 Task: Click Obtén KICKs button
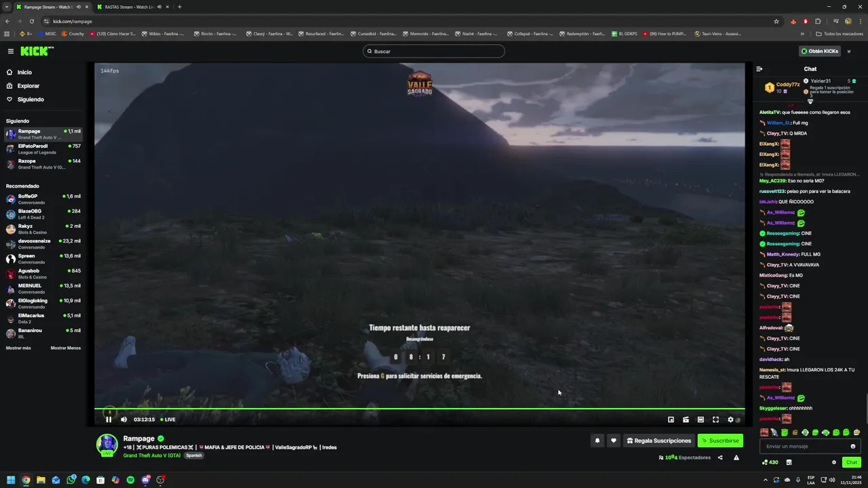tap(820, 52)
